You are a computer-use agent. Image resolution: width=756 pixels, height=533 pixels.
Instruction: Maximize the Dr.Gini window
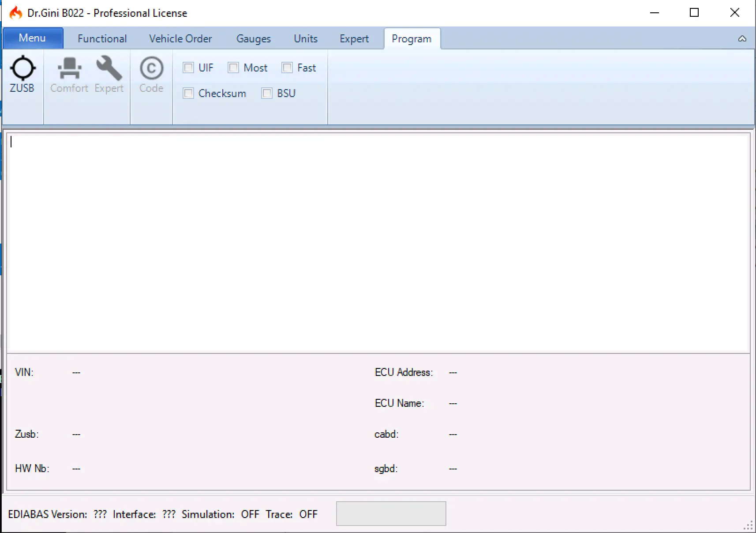pos(694,13)
